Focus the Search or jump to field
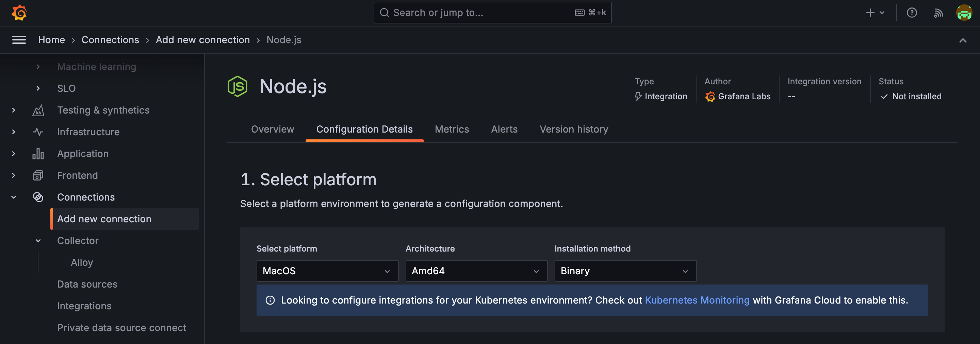 point(492,13)
